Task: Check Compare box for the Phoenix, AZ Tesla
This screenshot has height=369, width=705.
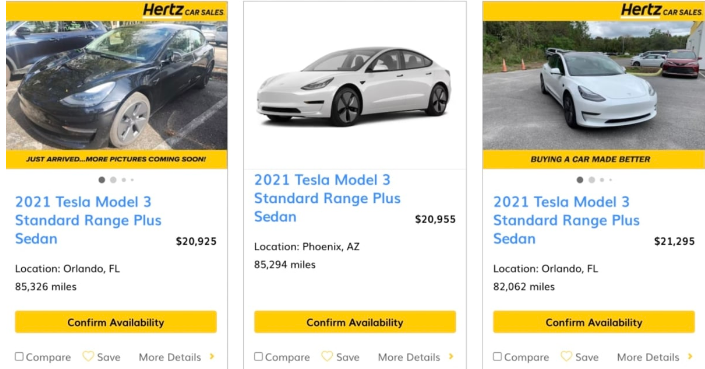Action: point(259,356)
